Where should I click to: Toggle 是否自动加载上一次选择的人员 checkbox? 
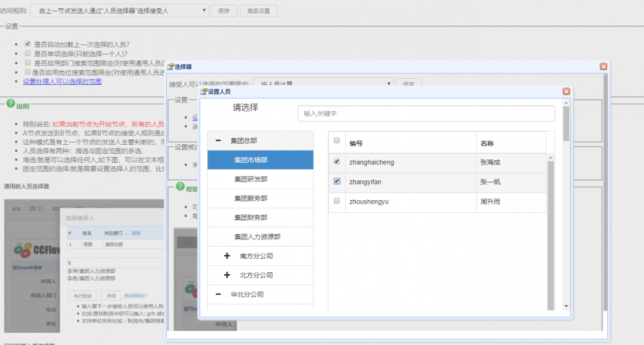tap(28, 44)
